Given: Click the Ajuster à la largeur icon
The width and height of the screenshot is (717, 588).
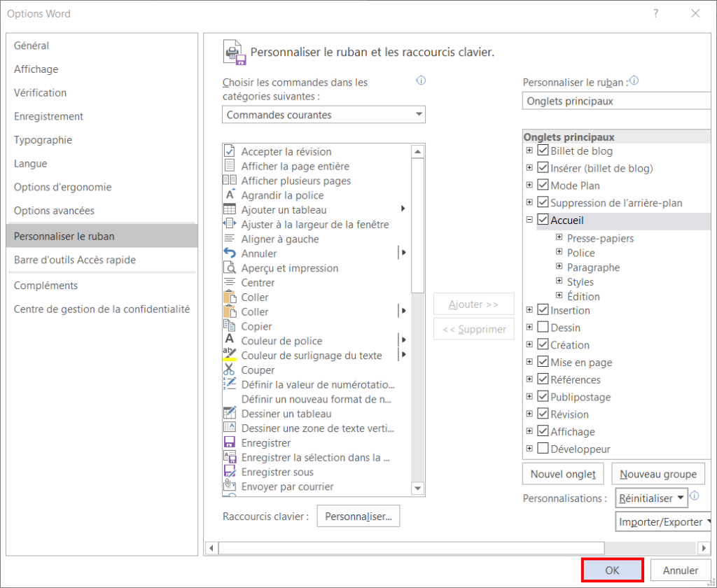Looking at the screenshot, I should [230, 224].
